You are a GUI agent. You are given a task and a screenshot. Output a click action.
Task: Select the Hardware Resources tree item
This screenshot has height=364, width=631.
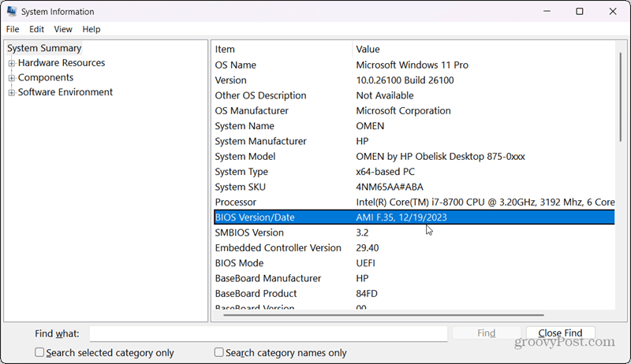[62, 63]
